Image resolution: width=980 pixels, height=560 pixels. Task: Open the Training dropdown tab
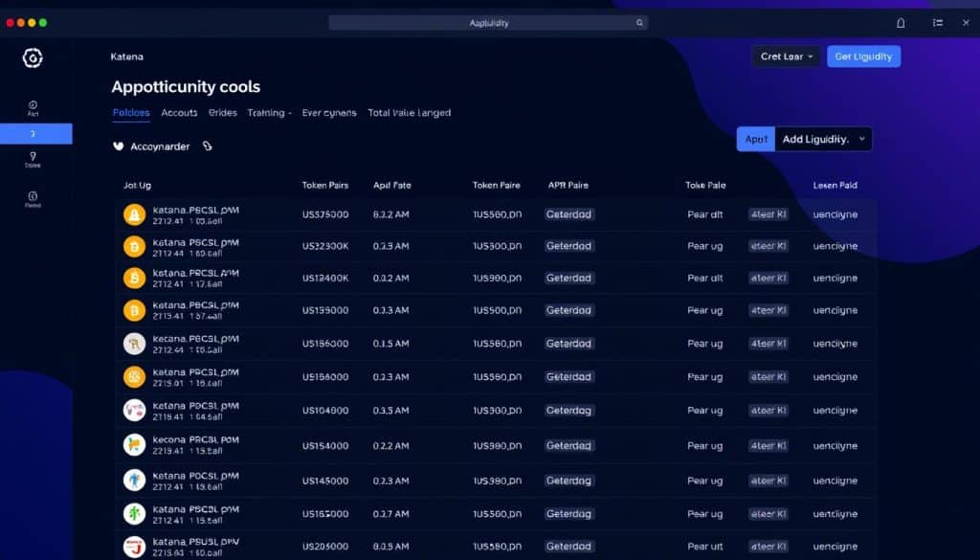269,113
